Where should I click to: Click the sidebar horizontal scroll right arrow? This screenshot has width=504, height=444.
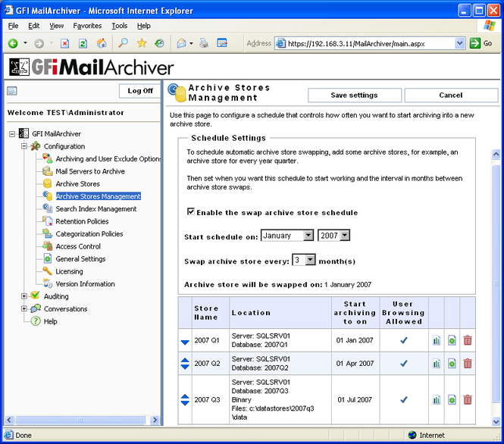[x=155, y=420]
